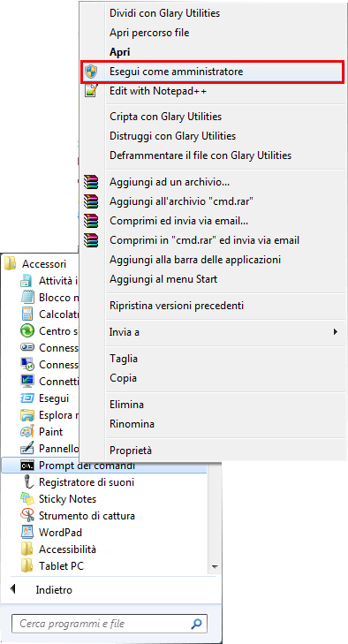
Task: Click WinRAR icon beside Comprimi ed invia via email
Action: click(x=91, y=221)
